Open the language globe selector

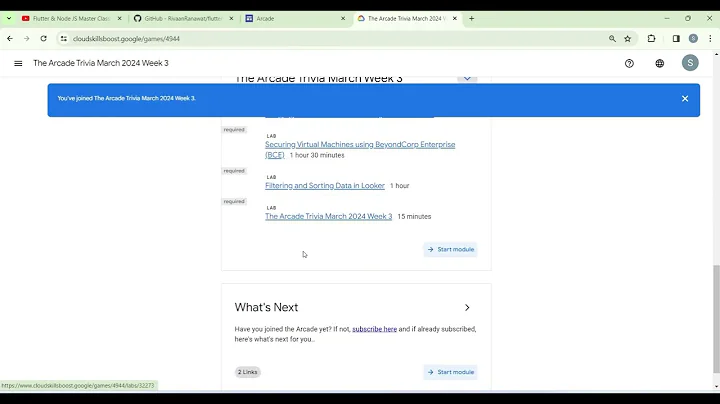tap(659, 63)
